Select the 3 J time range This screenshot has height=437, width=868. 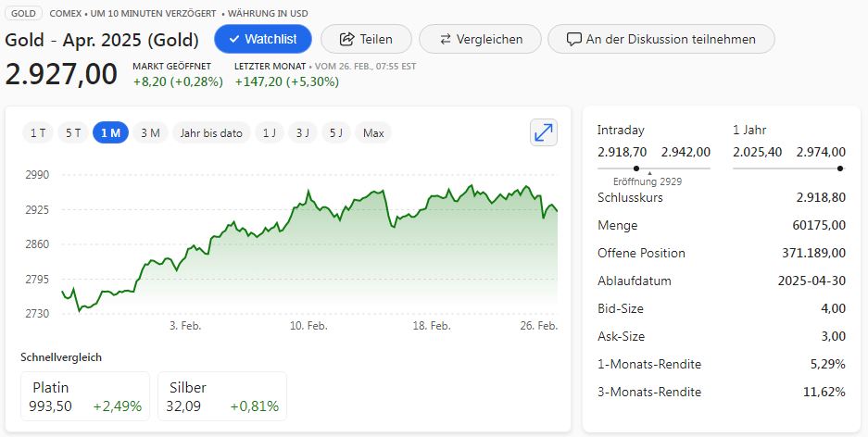pyautogui.click(x=302, y=132)
